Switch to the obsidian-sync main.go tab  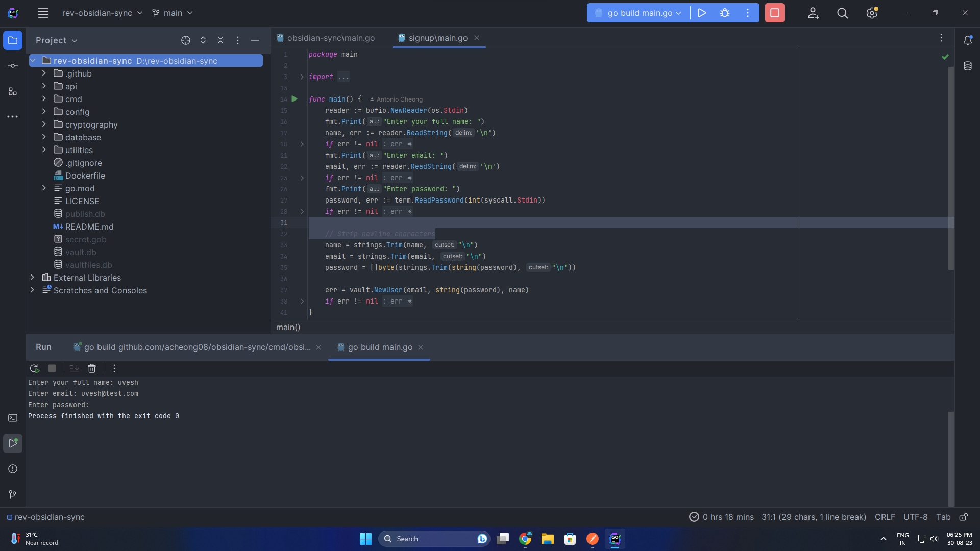(x=330, y=38)
